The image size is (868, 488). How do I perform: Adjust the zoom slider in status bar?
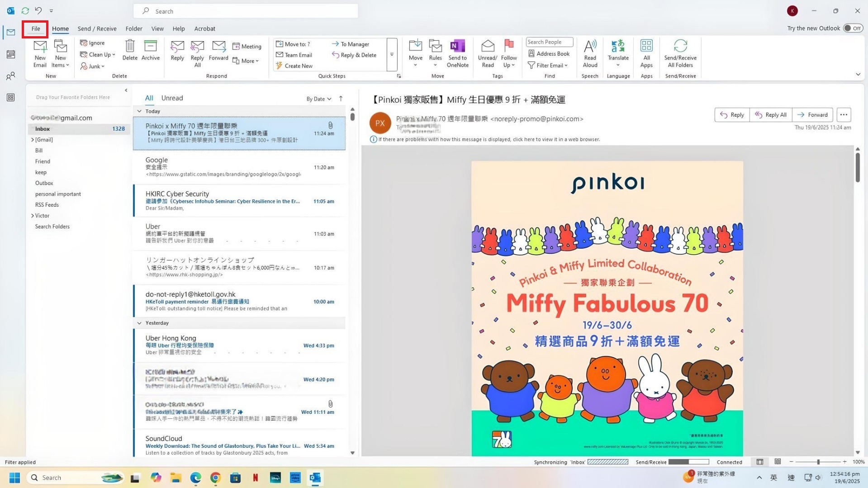[x=818, y=462]
